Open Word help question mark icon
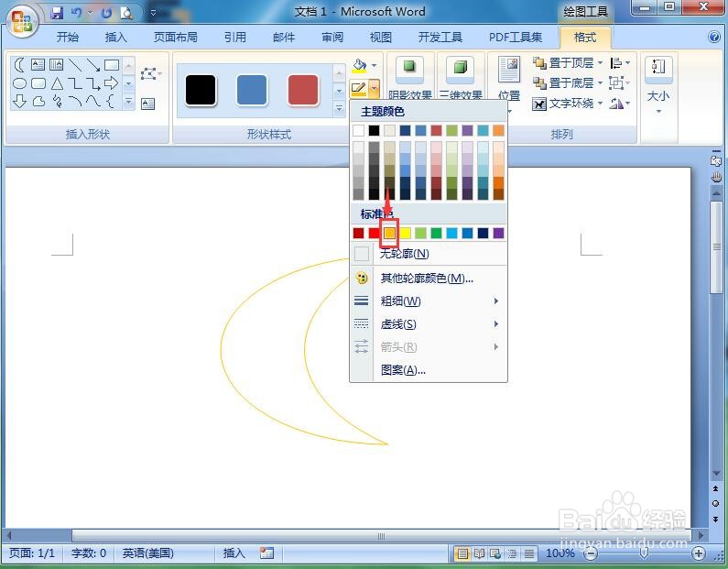This screenshot has height=569, width=728. click(x=714, y=38)
